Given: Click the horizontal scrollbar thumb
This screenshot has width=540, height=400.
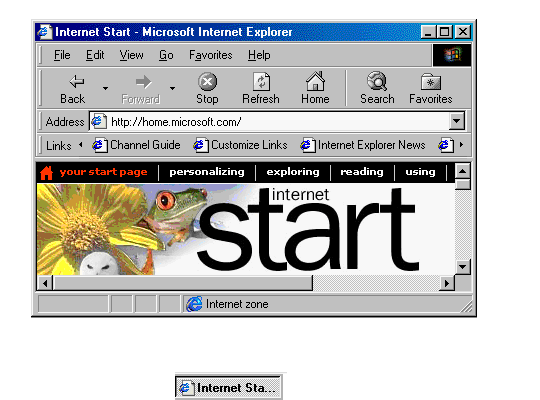Looking at the screenshot, I should pos(183,283).
